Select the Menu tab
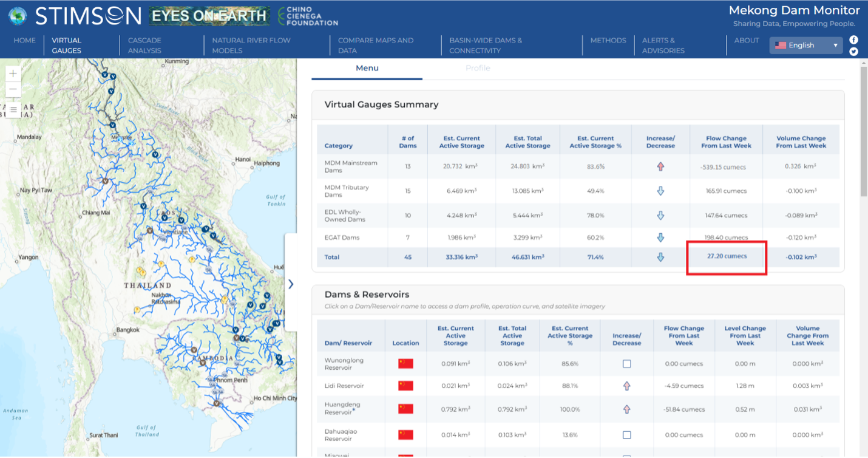The width and height of the screenshot is (868, 458). (x=367, y=68)
